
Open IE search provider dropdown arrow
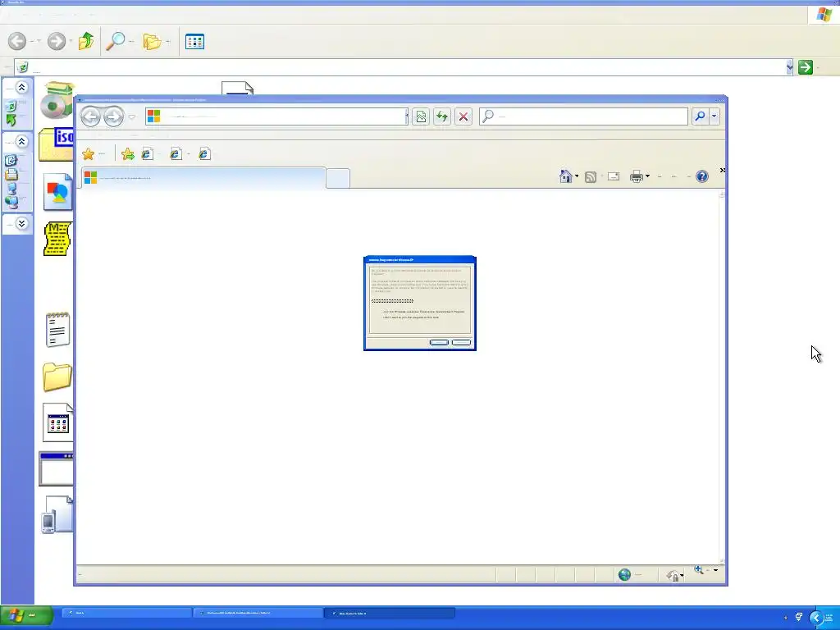pyautogui.click(x=714, y=116)
